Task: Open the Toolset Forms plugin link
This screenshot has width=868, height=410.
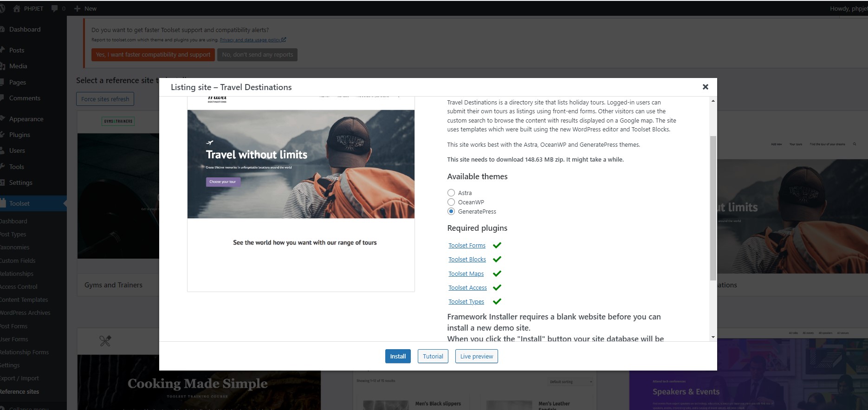Action: pyautogui.click(x=466, y=245)
